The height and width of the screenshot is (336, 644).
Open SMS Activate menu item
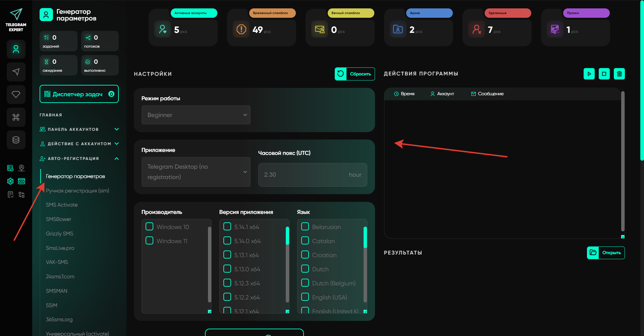[62, 205]
